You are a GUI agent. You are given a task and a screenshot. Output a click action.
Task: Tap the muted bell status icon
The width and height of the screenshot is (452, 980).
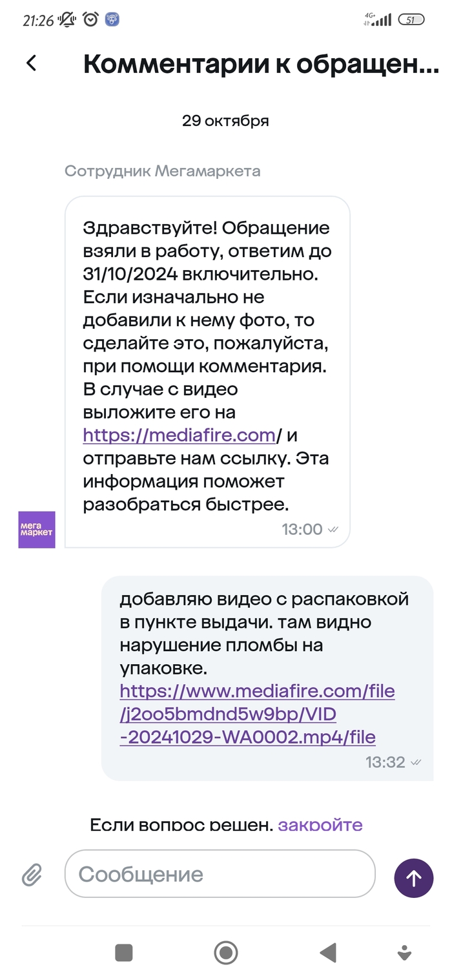[x=67, y=20]
